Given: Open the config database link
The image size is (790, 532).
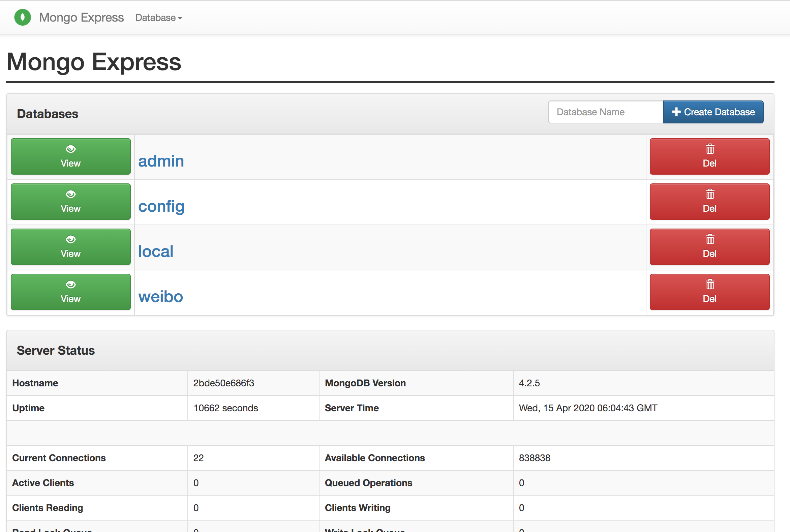Looking at the screenshot, I should pos(161,206).
